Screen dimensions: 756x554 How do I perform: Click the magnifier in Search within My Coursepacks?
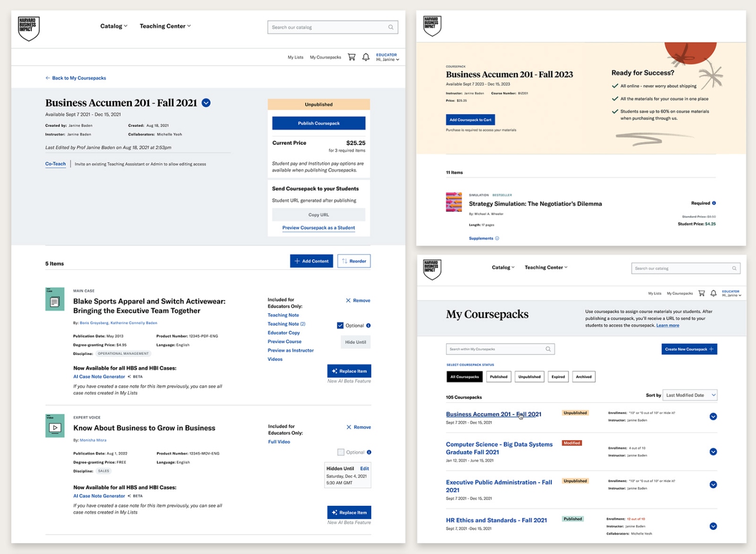click(x=548, y=349)
